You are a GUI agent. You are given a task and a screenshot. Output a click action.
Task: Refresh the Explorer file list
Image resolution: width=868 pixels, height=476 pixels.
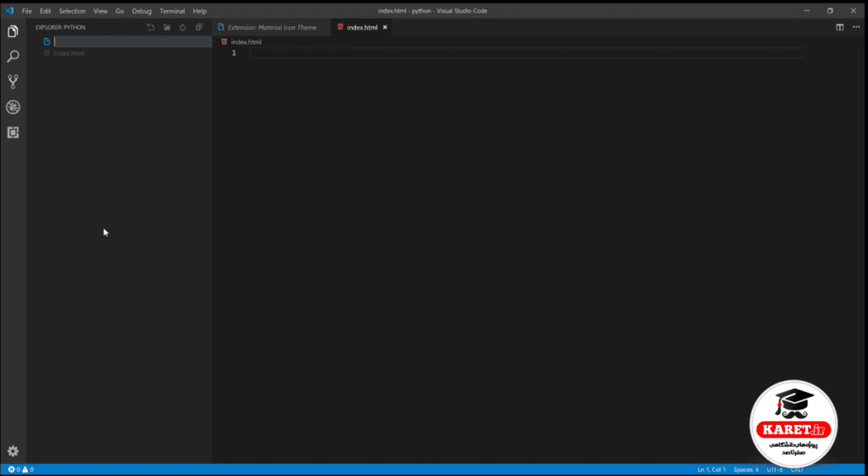pyautogui.click(x=183, y=27)
